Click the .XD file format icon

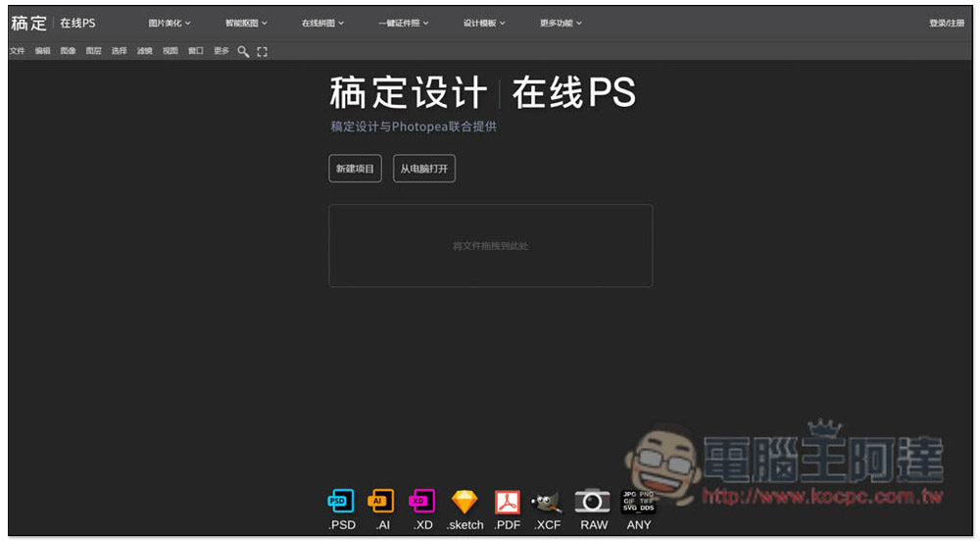pyautogui.click(x=422, y=502)
